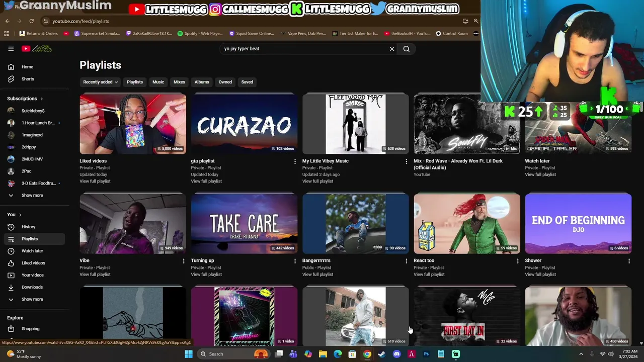This screenshot has width=644, height=362.
Task: Select the Albums filter chip
Action: coord(202,82)
